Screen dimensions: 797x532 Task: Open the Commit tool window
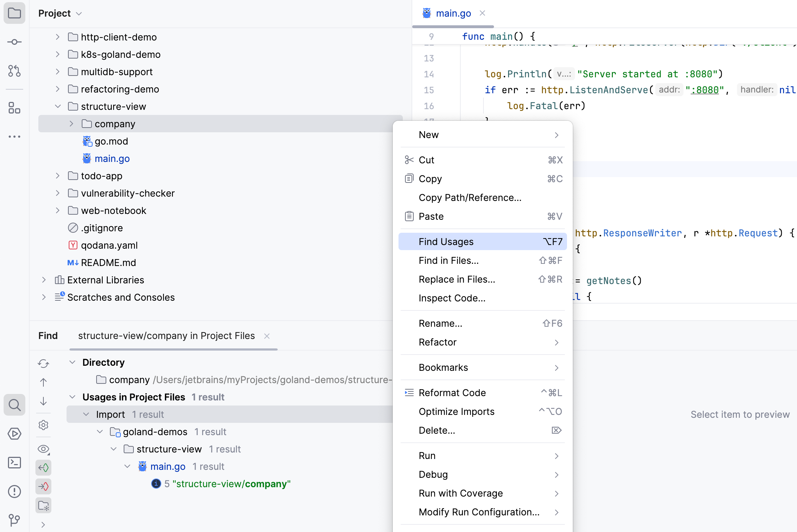click(14, 42)
